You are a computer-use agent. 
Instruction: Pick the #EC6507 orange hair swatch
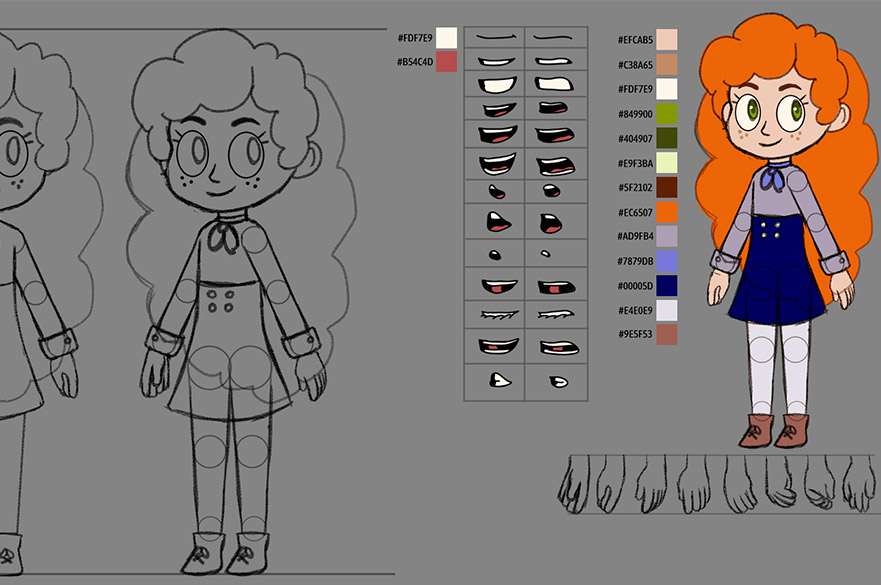pyautogui.click(x=667, y=212)
